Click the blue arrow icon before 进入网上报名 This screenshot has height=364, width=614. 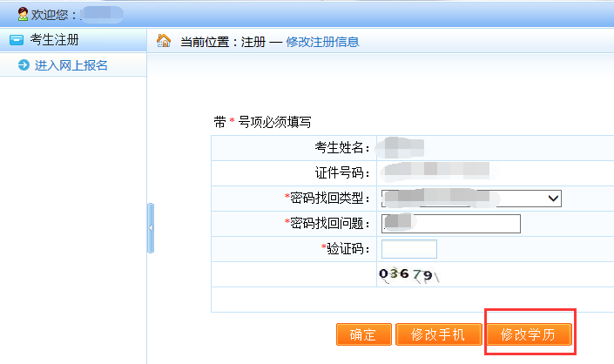23,65
